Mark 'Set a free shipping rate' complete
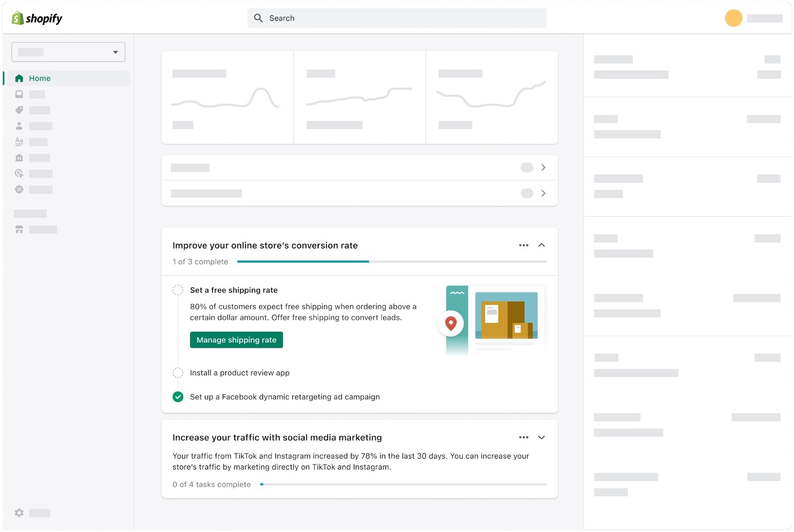 tap(178, 290)
